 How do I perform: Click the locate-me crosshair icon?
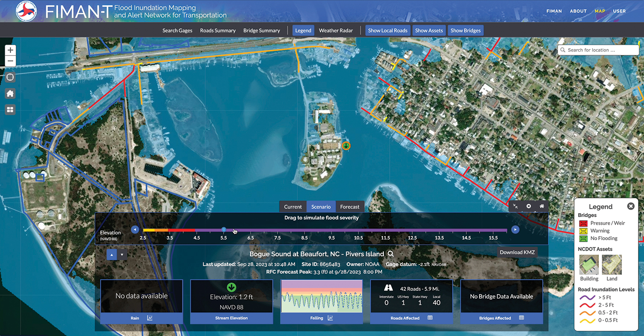pyautogui.click(x=10, y=77)
